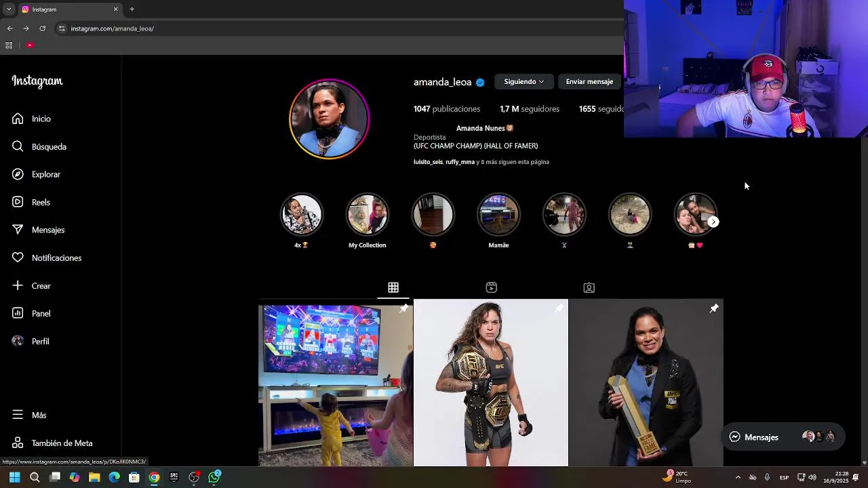Open the Más hamburger menu

(x=29, y=415)
